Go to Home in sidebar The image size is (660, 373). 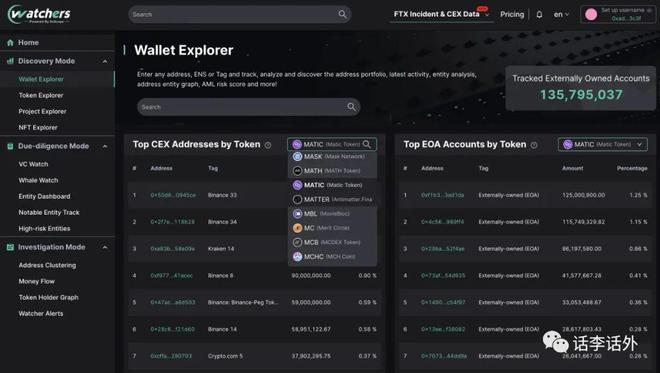[x=28, y=43]
